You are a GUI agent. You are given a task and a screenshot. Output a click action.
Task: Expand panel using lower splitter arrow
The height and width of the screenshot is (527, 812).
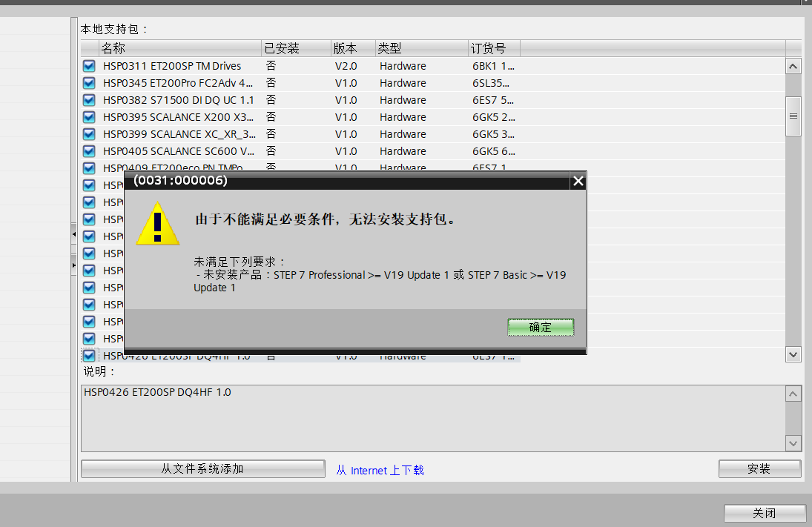point(74,265)
